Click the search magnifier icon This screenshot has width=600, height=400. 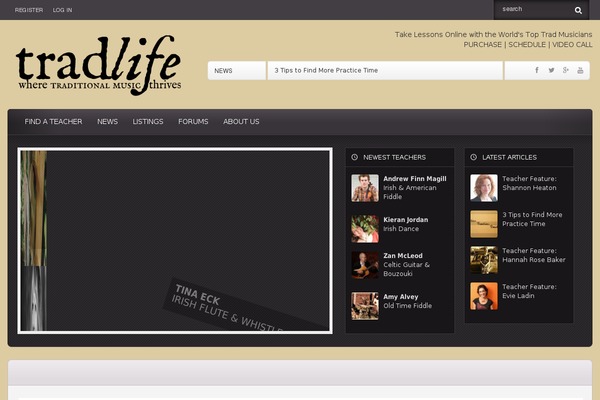(x=578, y=10)
